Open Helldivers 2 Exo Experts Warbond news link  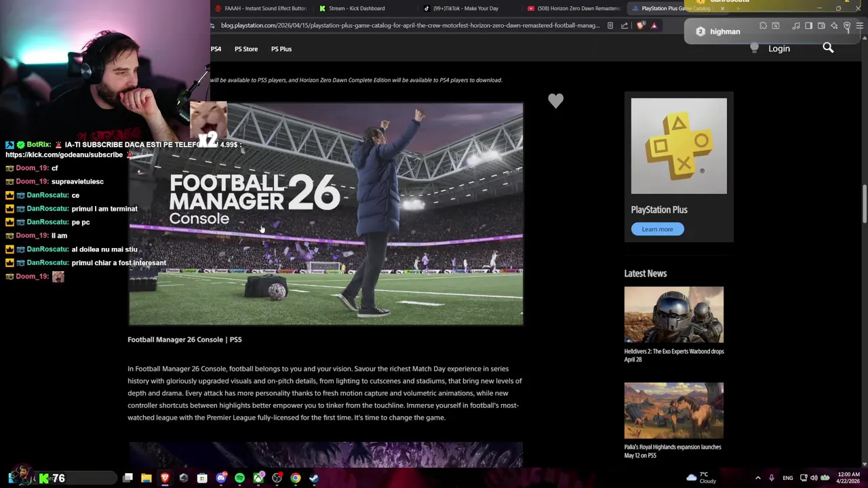pyautogui.click(x=674, y=355)
